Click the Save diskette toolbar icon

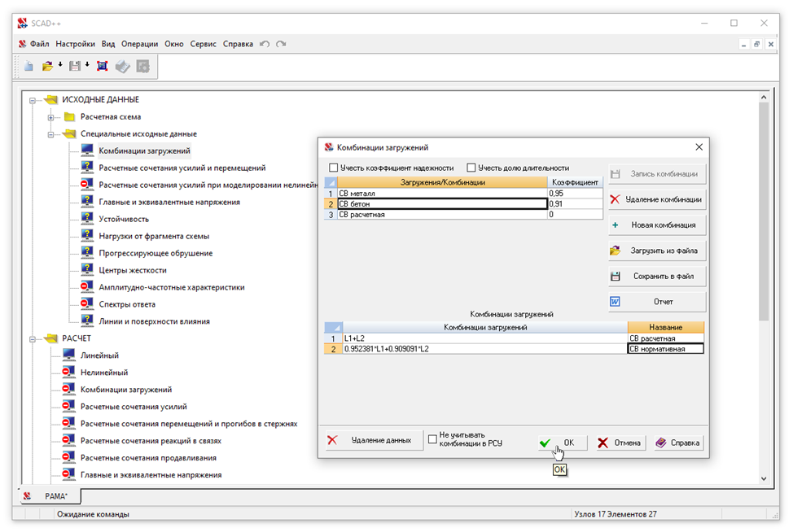pos(75,66)
